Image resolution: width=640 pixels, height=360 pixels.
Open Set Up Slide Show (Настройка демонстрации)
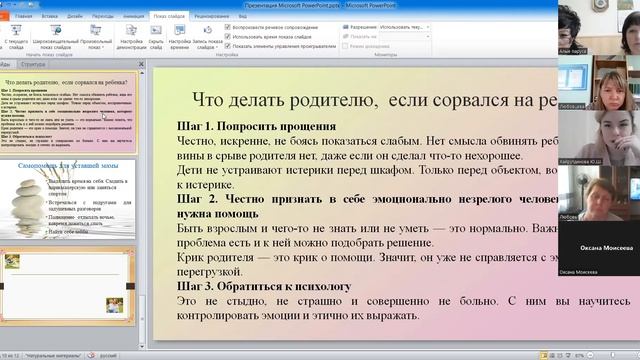[131, 37]
